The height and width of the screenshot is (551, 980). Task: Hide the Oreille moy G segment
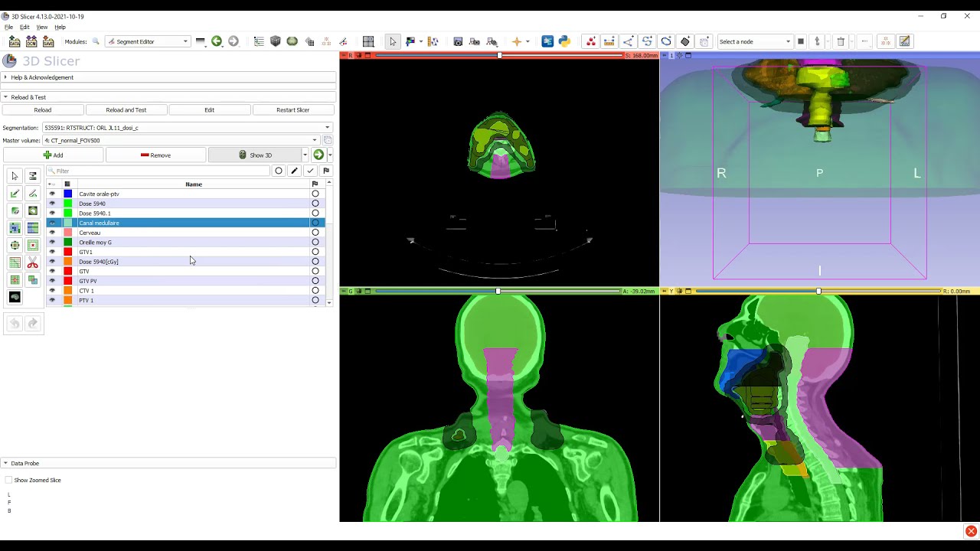pos(52,242)
